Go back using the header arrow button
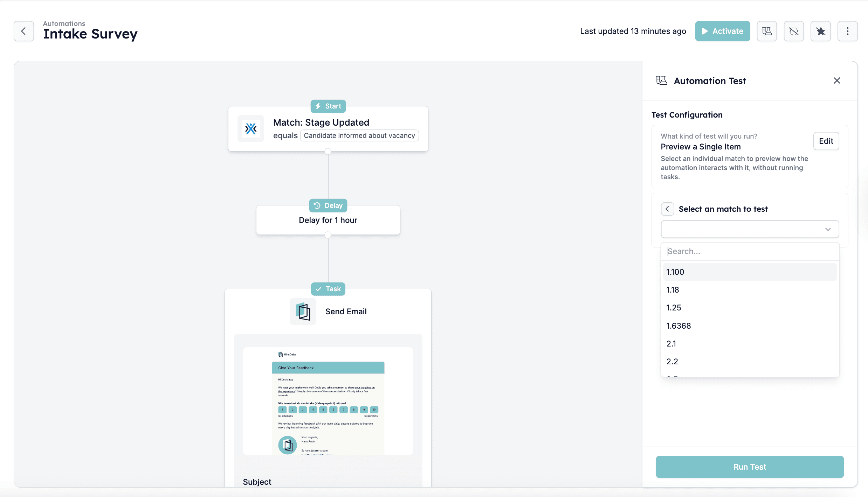The width and height of the screenshot is (868, 497). (x=24, y=31)
